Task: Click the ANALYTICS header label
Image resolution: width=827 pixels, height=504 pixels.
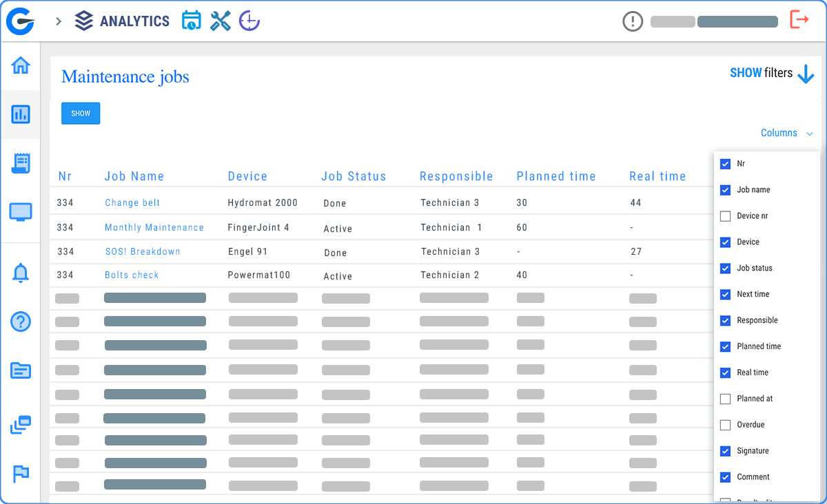Action: pos(134,21)
